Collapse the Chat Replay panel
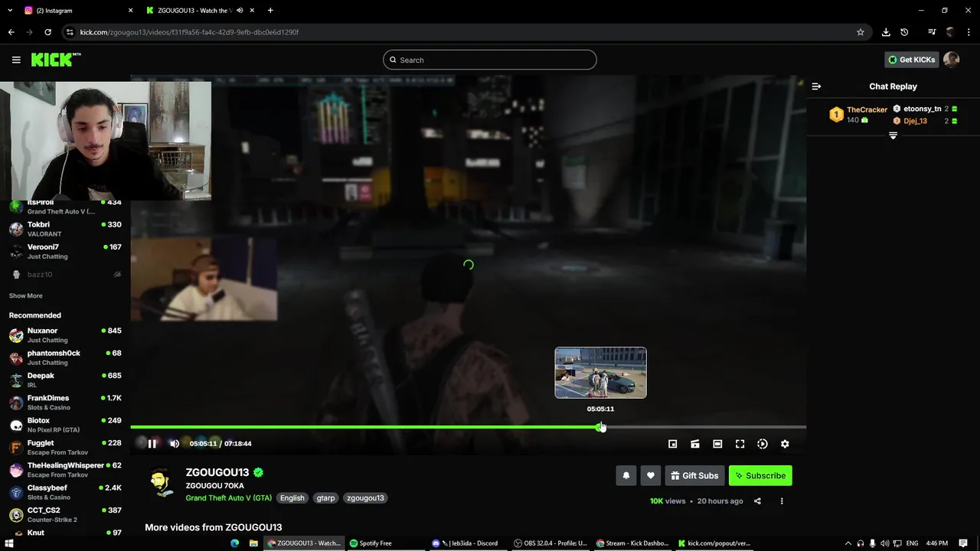 pyautogui.click(x=816, y=86)
